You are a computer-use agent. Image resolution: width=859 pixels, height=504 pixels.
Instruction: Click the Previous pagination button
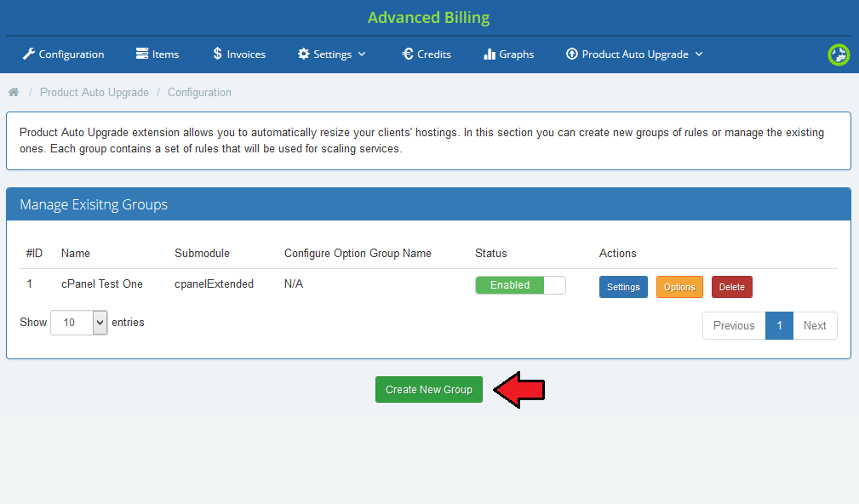(734, 325)
